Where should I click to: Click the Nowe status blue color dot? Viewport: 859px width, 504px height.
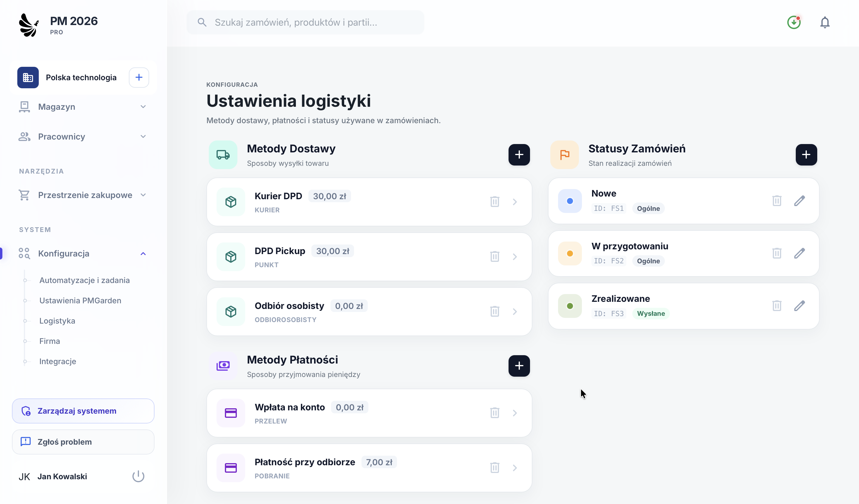point(570,201)
